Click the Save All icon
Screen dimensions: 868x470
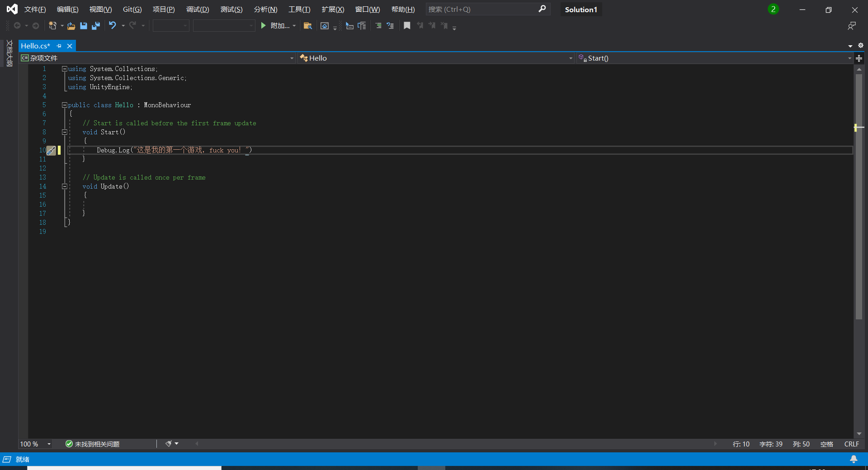click(x=96, y=26)
